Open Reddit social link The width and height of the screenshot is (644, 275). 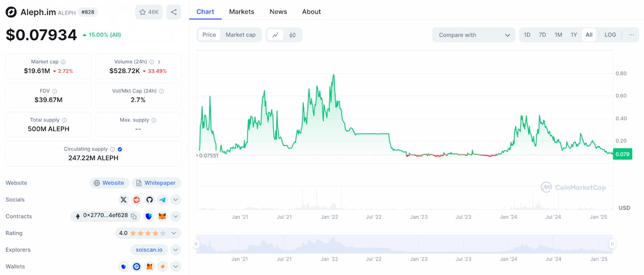136,199
